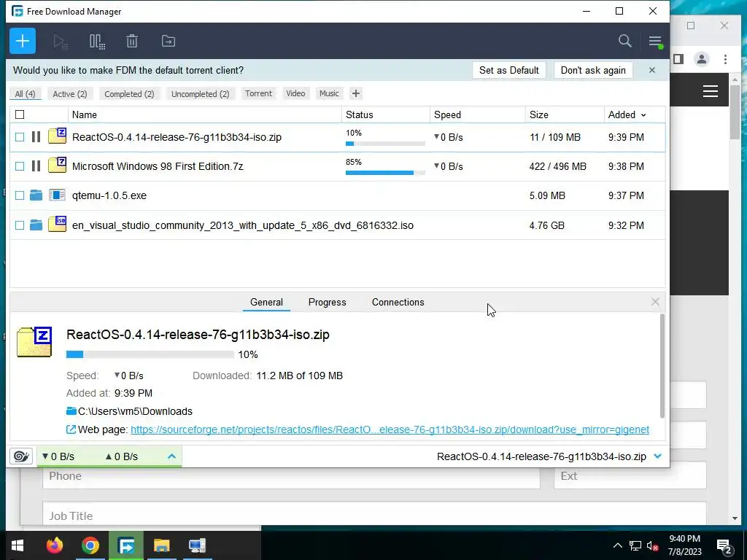
Task: Click the folder icon next to C:\Users\vm5\Downloads
Action: tap(71, 411)
